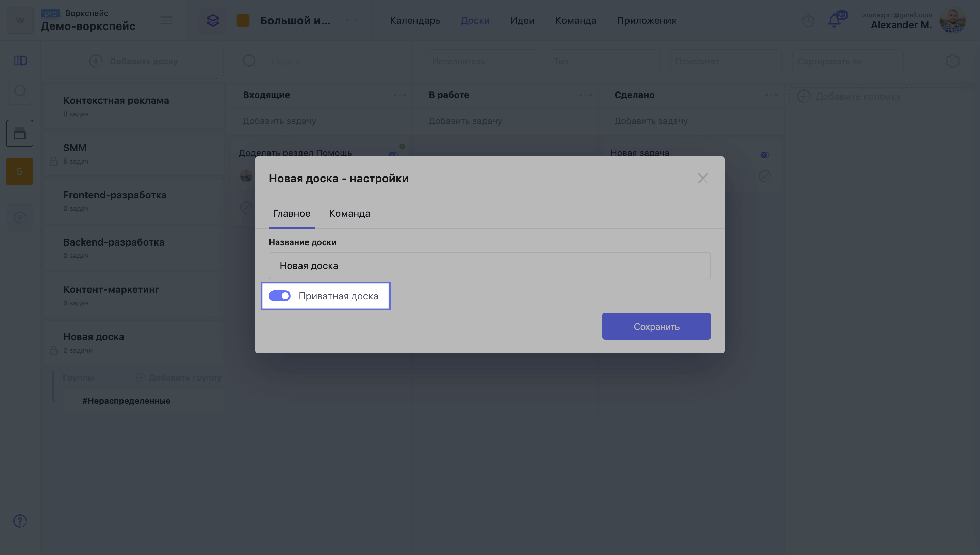Open the Приложения menu item
Image resolution: width=980 pixels, height=555 pixels.
tap(646, 21)
